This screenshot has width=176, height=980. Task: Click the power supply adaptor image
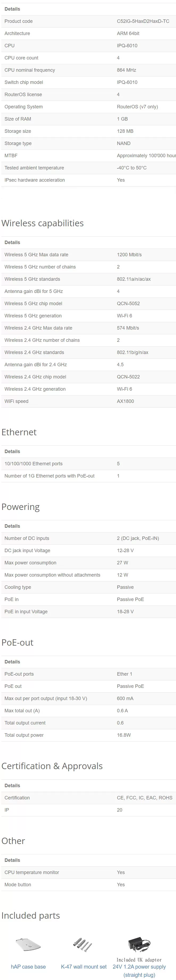pyautogui.click(x=139, y=944)
